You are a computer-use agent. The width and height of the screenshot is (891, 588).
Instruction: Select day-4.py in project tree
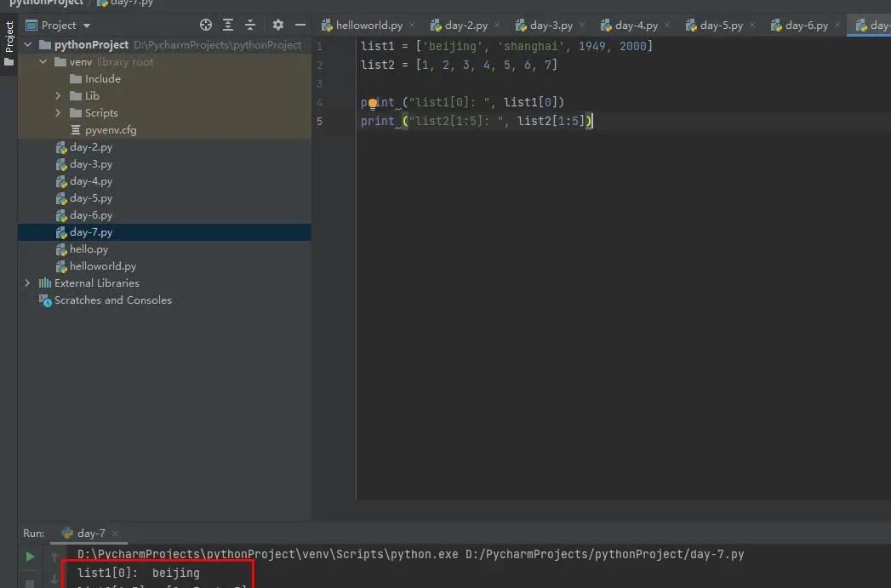point(91,181)
